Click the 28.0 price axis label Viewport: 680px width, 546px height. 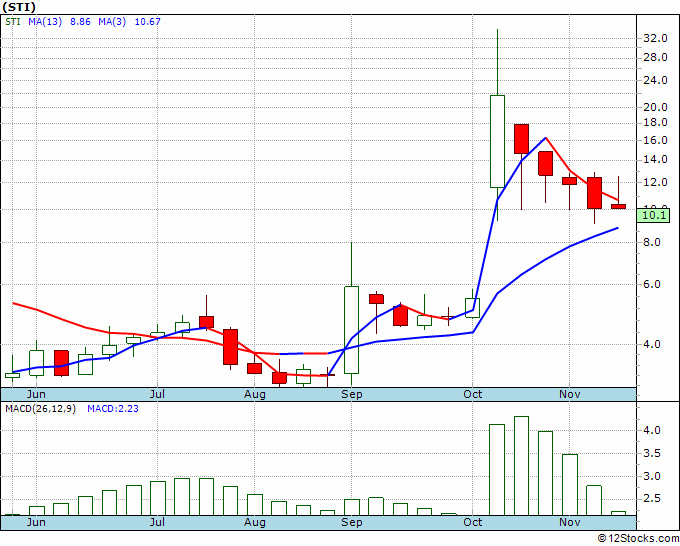tap(655, 57)
